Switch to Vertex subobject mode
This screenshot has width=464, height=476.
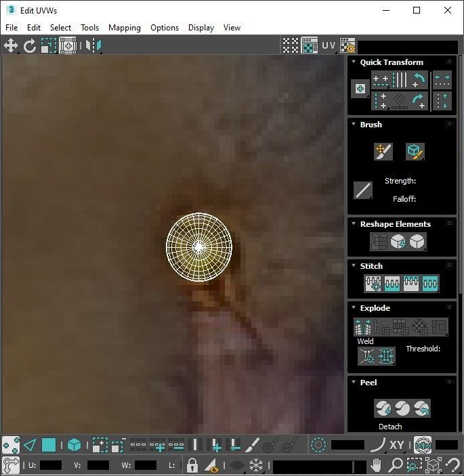[x=12, y=445]
